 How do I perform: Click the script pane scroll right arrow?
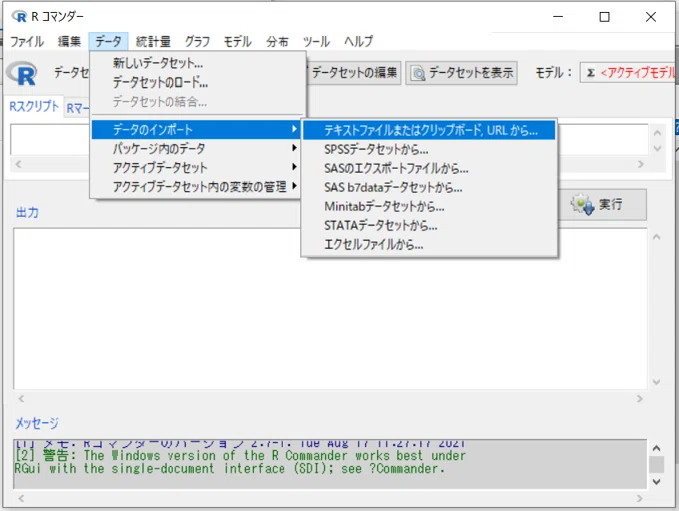[x=641, y=164]
